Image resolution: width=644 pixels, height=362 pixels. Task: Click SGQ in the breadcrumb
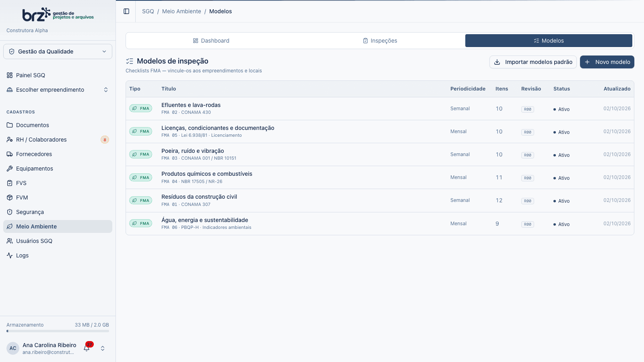(x=148, y=11)
